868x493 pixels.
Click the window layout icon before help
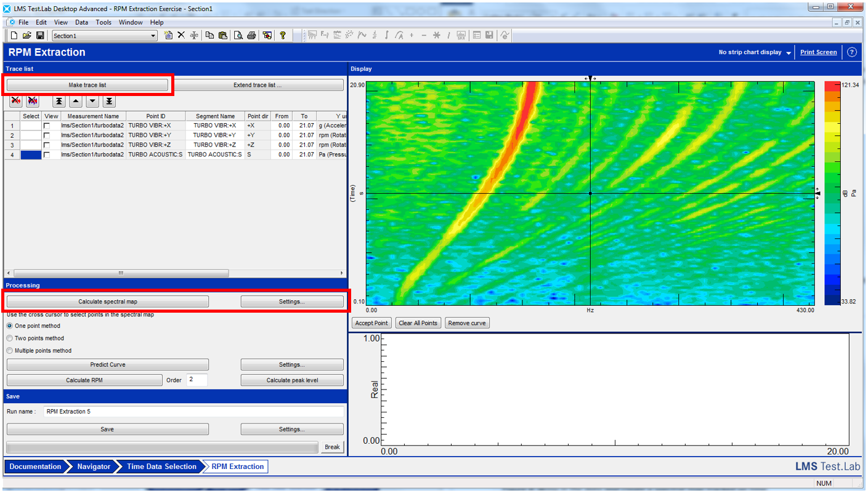(x=267, y=36)
